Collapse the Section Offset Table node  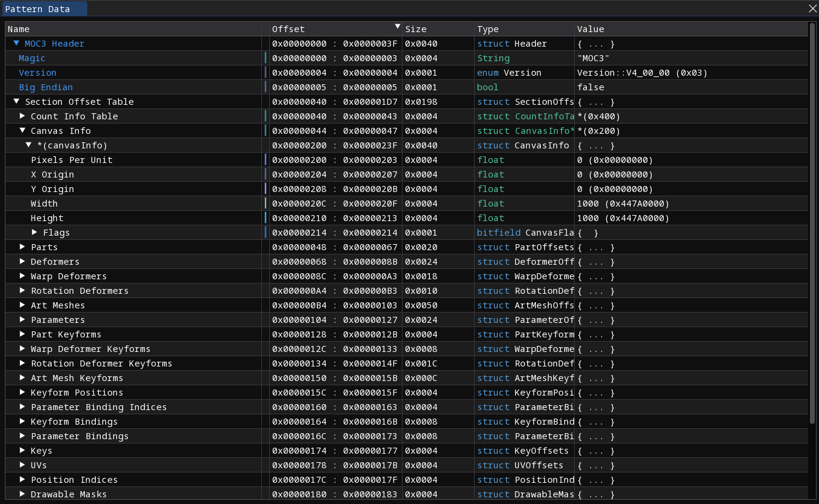click(x=16, y=102)
